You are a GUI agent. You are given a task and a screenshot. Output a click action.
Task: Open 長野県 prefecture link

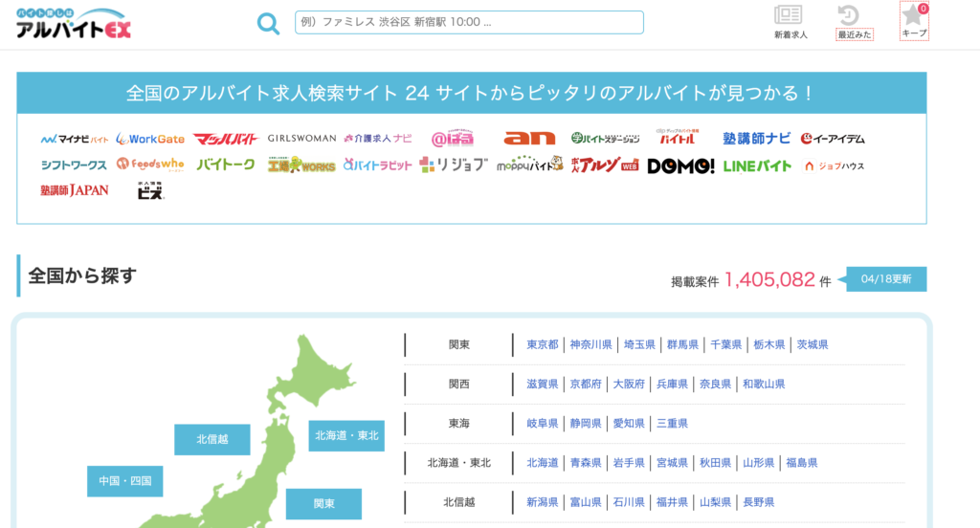pos(759,502)
